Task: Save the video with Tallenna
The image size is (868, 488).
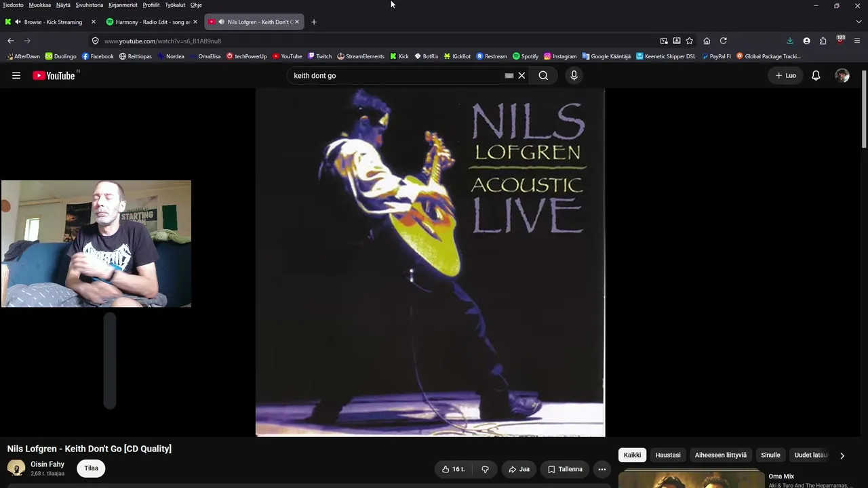Action: [565, 469]
